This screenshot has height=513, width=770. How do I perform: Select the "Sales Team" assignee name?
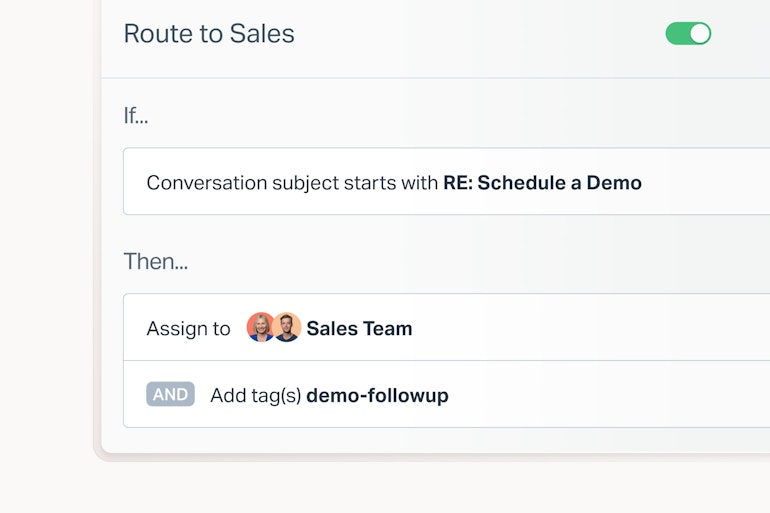tap(359, 328)
